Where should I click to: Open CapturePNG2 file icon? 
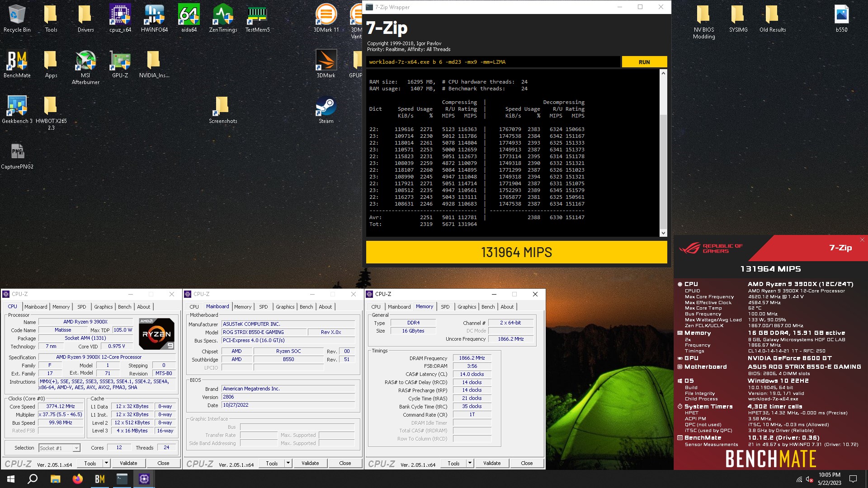coord(17,155)
